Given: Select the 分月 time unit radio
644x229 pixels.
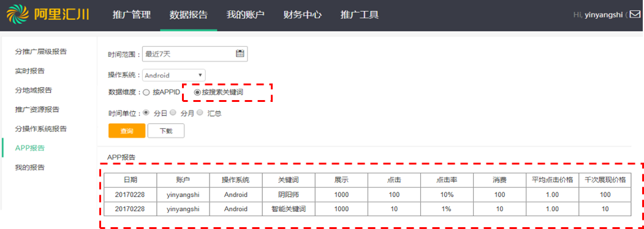Looking at the screenshot, I should click(173, 112).
